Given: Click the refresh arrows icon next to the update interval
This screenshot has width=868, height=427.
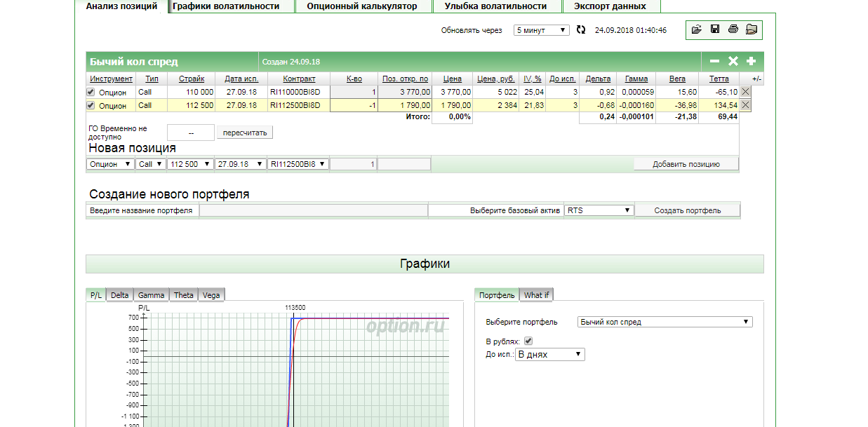Looking at the screenshot, I should pyautogui.click(x=580, y=30).
